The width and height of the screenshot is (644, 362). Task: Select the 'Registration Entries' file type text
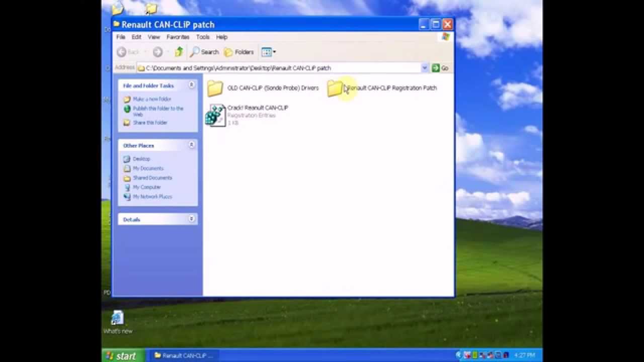[251, 116]
